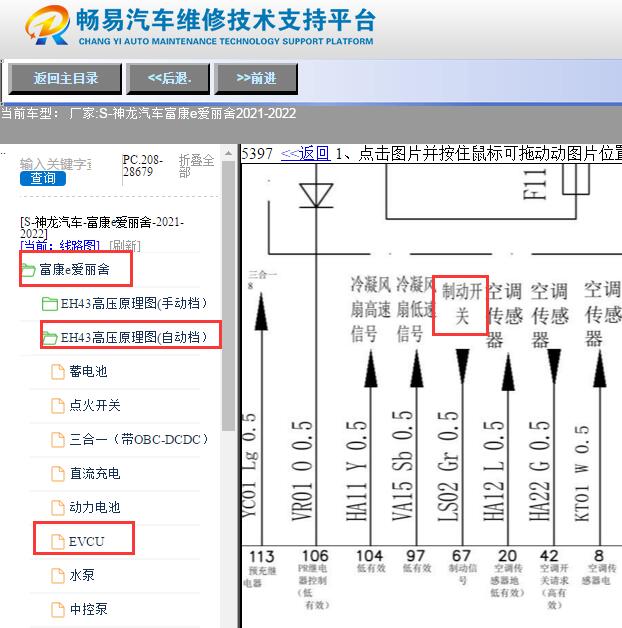Screen dimensions: 622x628
Task: Click the HA22 G 0.5 wire label
Action: pyautogui.click(x=539, y=471)
